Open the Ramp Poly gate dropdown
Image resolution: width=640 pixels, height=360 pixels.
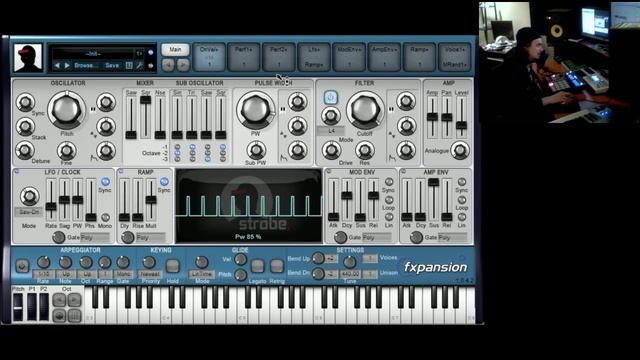point(150,238)
